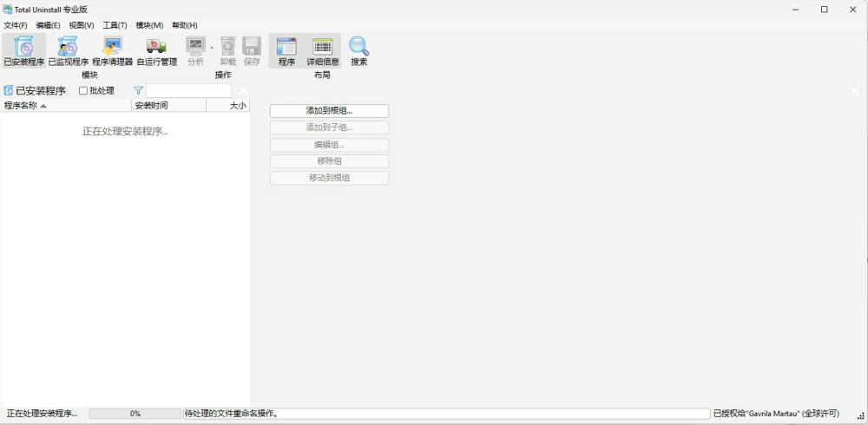Viewport: 868px width, 425px height.
Task: Sort by 大小 column header
Action: [x=228, y=105]
